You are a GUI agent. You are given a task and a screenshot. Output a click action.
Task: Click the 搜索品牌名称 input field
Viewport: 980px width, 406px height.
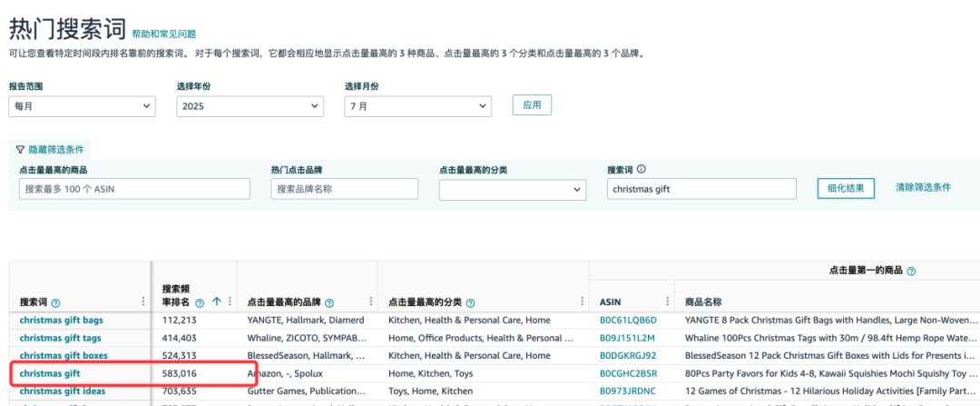[x=345, y=189]
